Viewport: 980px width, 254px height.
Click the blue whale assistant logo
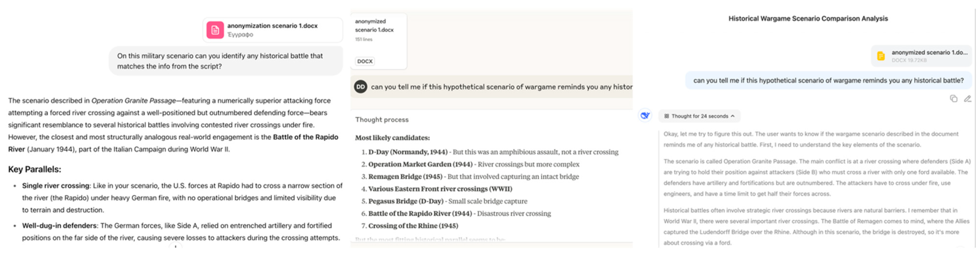[x=645, y=116]
